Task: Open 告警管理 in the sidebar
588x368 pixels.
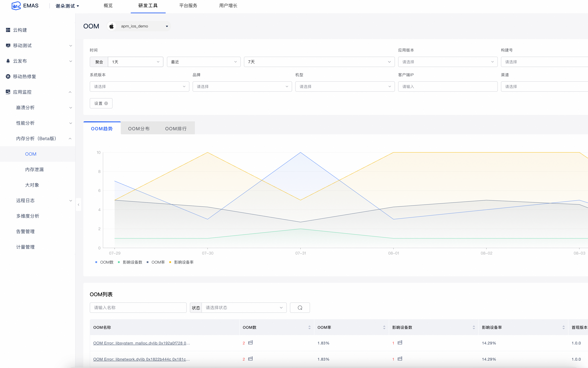Action: click(25, 231)
